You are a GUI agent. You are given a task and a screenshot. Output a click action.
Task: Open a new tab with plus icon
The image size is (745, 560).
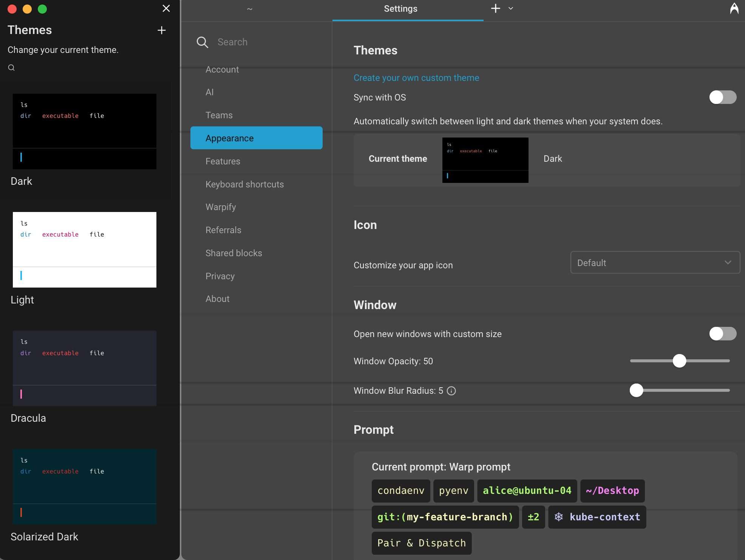click(x=495, y=8)
